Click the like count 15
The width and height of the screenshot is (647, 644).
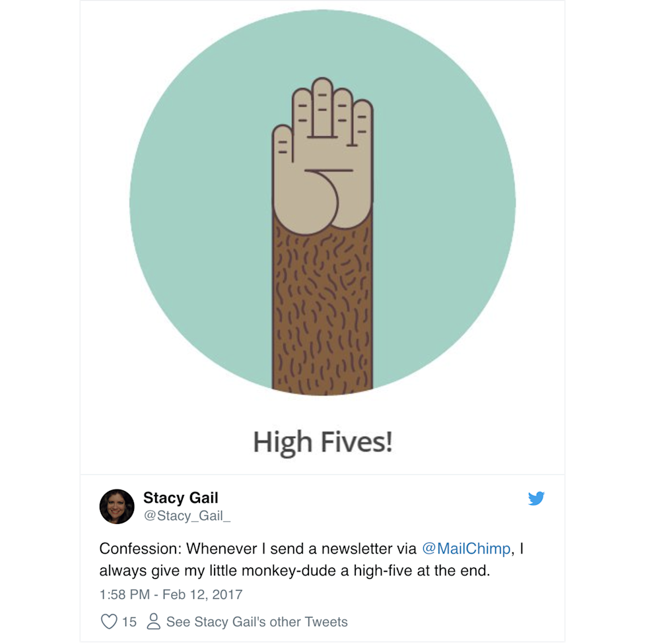click(129, 622)
